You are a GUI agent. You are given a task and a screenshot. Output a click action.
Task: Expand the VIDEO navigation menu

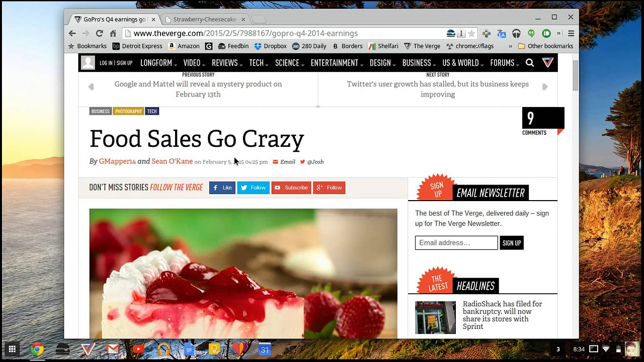coord(194,63)
